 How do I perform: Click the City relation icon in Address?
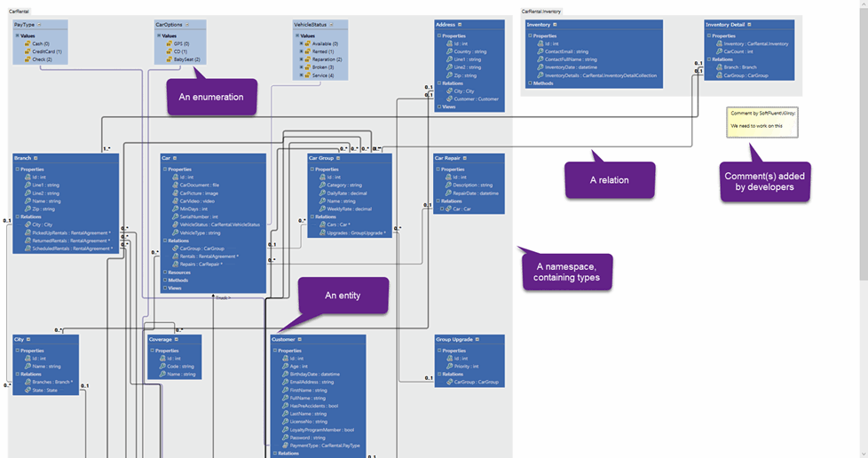449,91
